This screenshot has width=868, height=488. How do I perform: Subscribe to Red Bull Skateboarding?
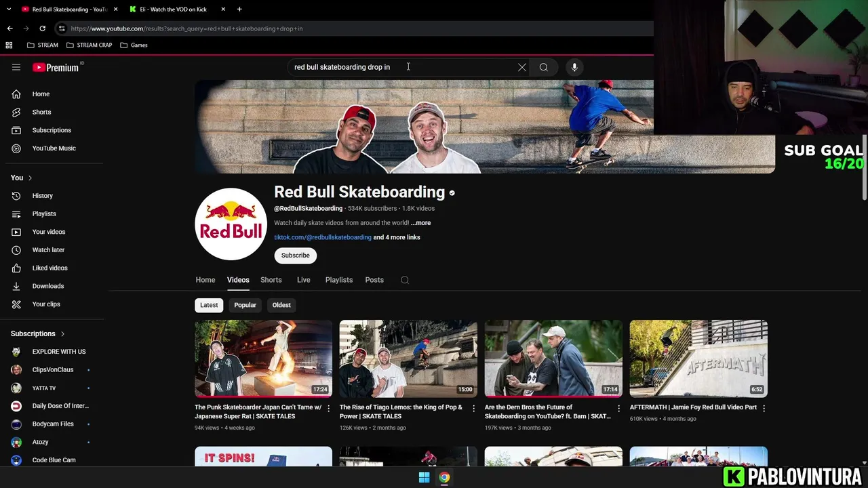[x=296, y=256]
